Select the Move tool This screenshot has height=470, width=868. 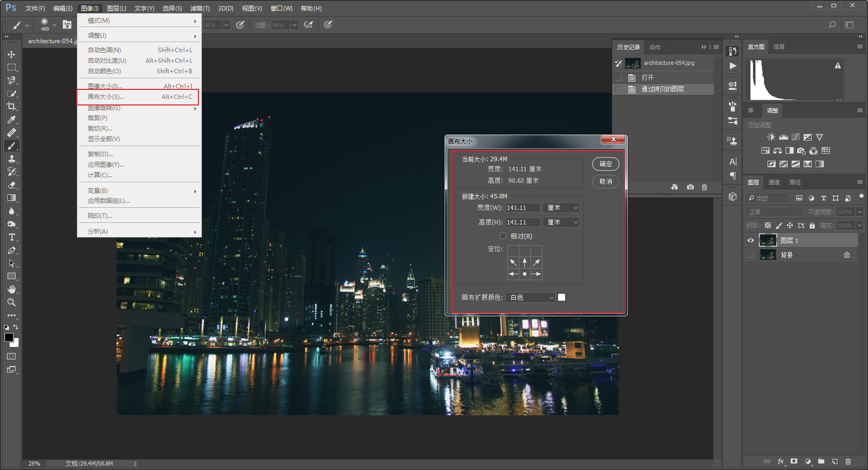tap(12, 54)
